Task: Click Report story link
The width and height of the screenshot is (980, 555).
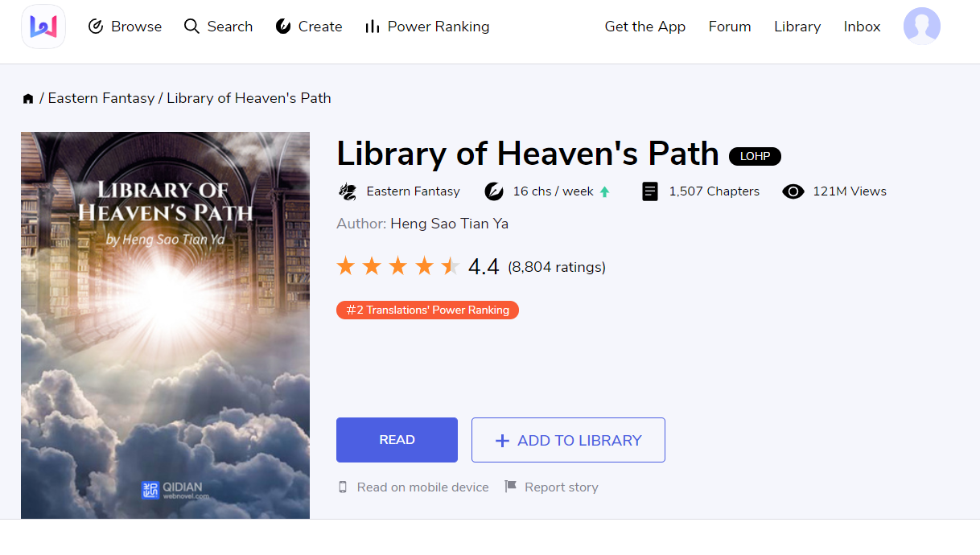Action: 562,487
